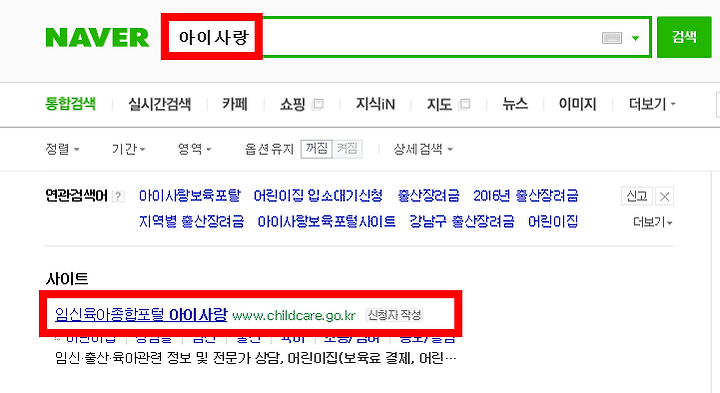The height and width of the screenshot is (393, 720).
Task: Click related search 어린이집 입소대기신청
Action: point(318,196)
